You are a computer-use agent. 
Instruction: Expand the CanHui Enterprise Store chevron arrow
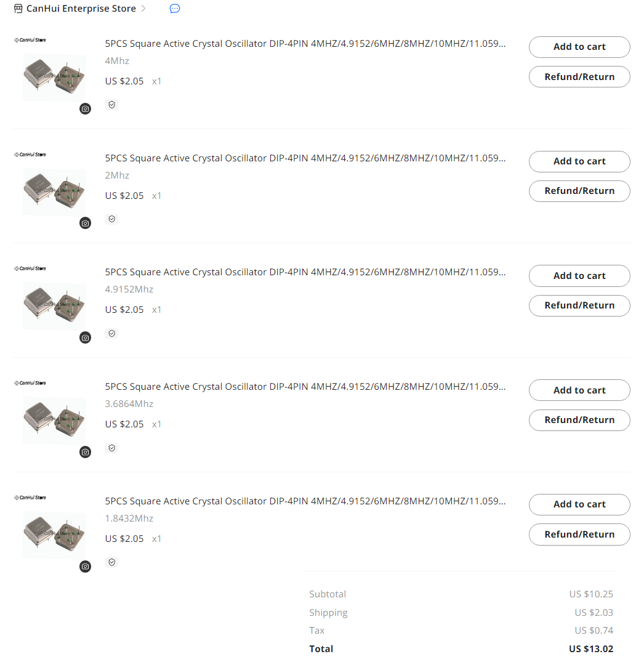click(x=143, y=9)
